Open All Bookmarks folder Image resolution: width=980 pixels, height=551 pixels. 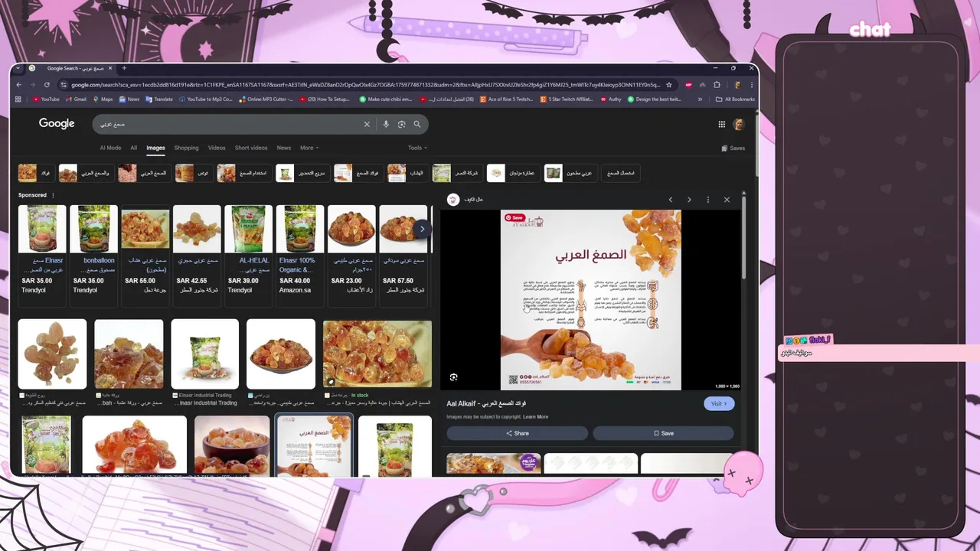point(735,99)
